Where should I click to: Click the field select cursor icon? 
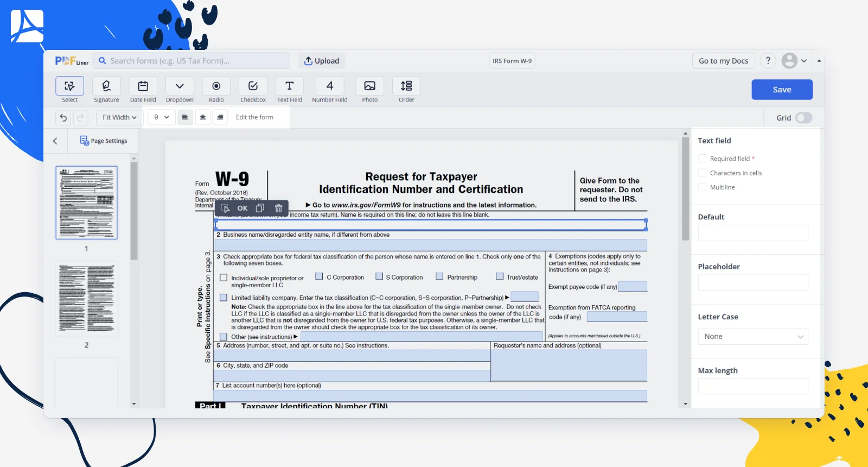pos(226,209)
